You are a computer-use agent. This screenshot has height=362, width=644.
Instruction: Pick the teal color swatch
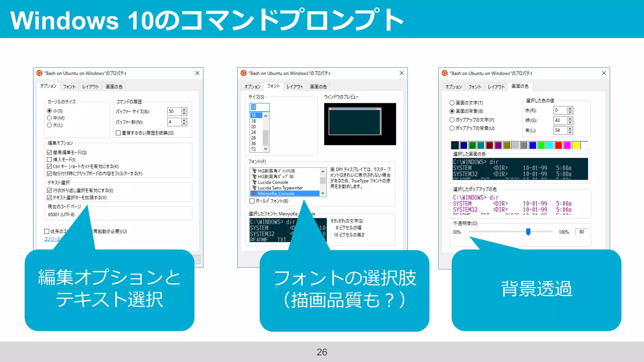click(x=481, y=145)
